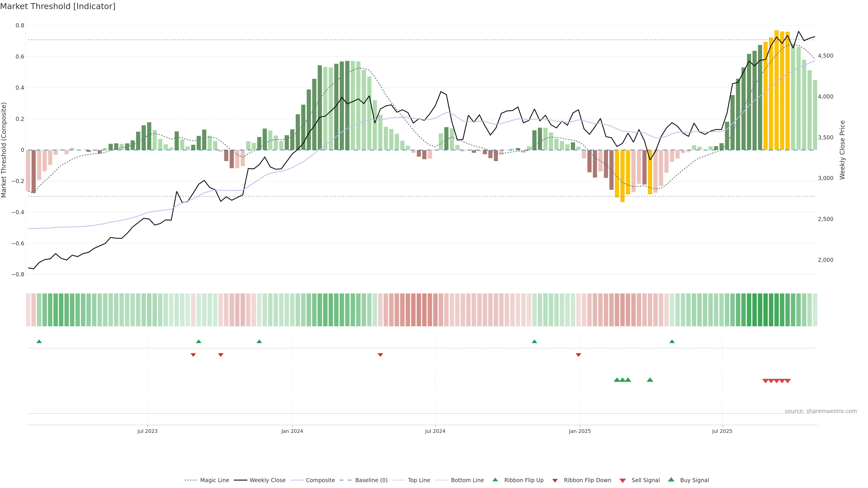This screenshot has height=488, width=868.
Task: Click red Ribbon Flip Down legend triangle
Action: pyautogui.click(x=555, y=481)
